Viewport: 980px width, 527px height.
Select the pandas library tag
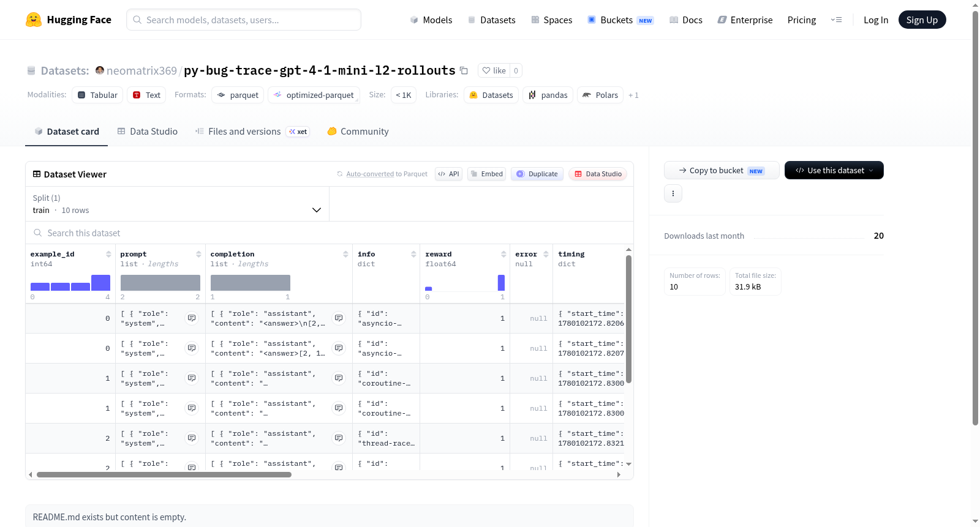548,95
